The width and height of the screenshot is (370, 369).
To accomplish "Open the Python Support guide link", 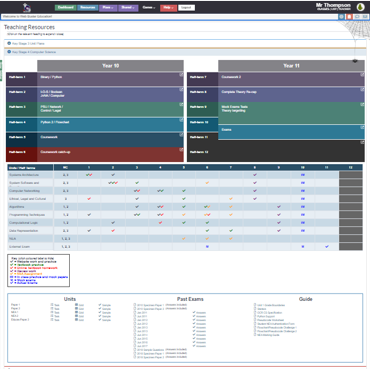I will click(264, 316).
